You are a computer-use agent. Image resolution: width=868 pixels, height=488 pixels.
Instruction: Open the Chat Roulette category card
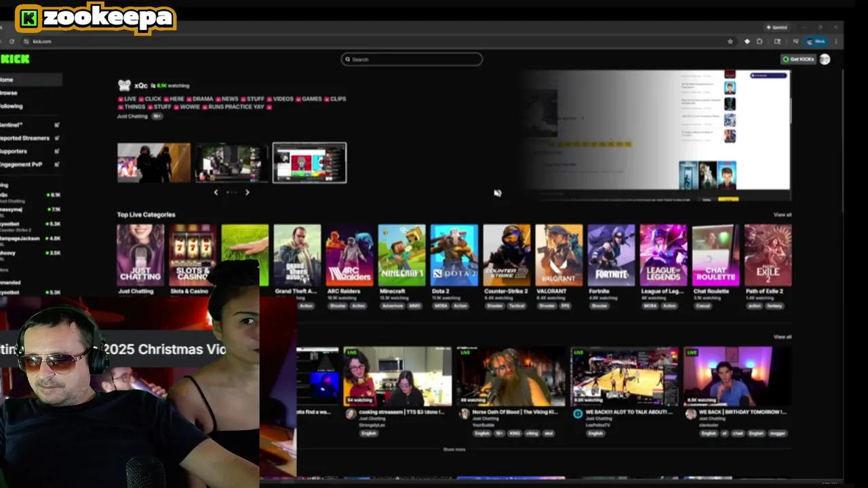[x=715, y=256]
